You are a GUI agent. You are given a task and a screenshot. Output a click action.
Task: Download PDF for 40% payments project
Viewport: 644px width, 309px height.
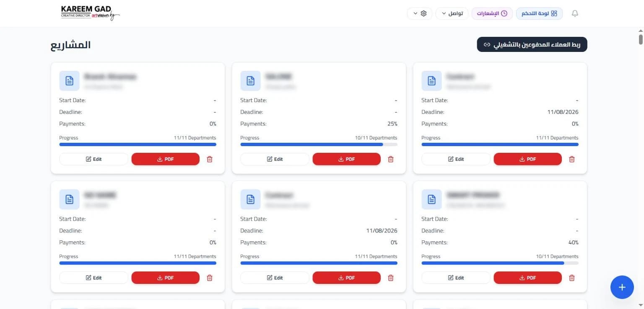528,278
